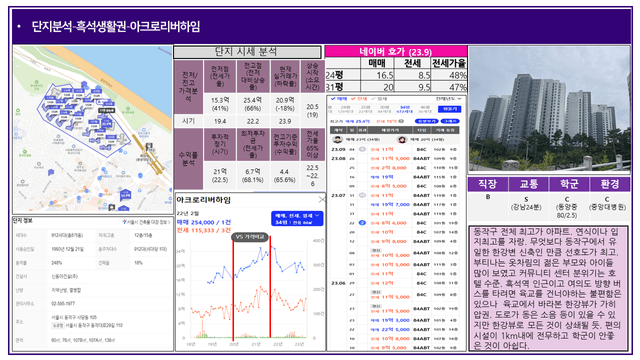Click the VS 가격비교 pill on chart
Screen dimensions: 640x360
pyautogui.click(x=249, y=237)
